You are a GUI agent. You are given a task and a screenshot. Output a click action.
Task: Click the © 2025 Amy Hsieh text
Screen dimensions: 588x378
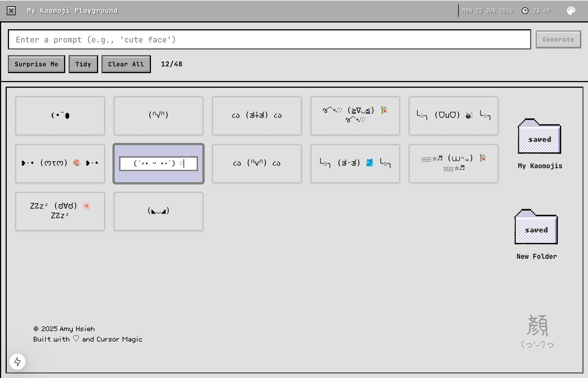click(x=64, y=329)
